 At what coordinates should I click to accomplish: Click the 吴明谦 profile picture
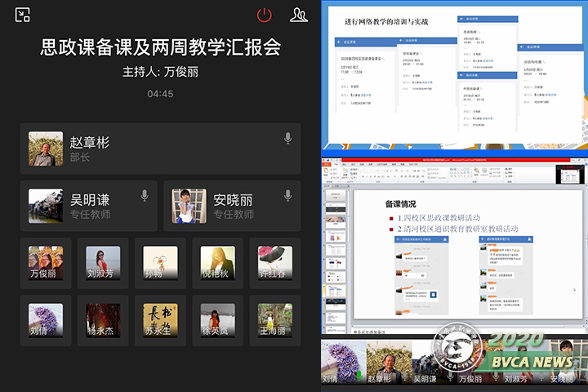click(x=46, y=206)
